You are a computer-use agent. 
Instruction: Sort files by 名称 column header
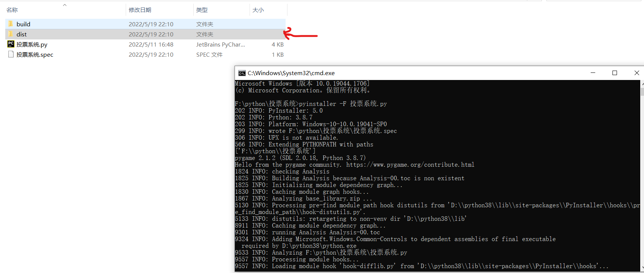pos(12,10)
